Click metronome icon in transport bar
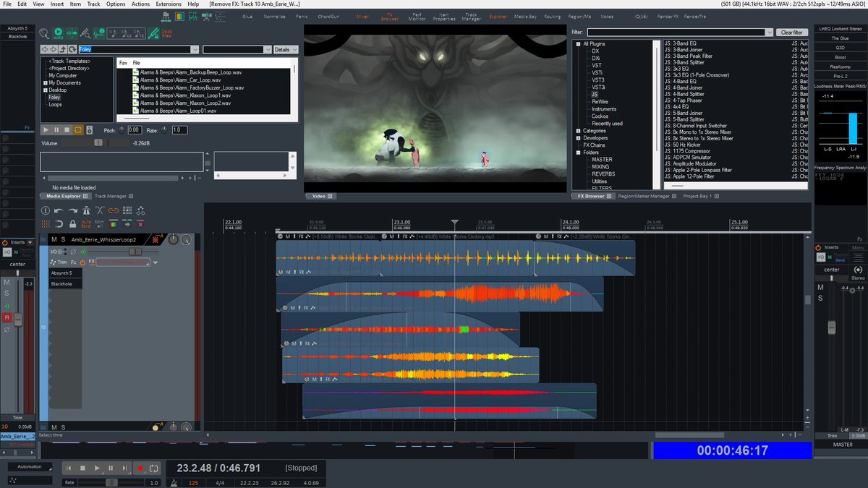Viewport: 868px width, 488px height. tap(174, 482)
